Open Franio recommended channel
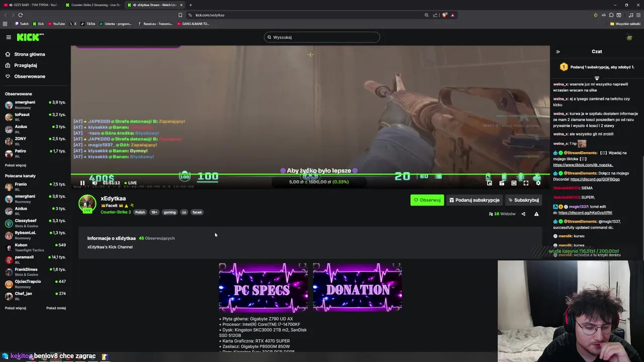This screenshot has height=362, width=644. (35, 187)
